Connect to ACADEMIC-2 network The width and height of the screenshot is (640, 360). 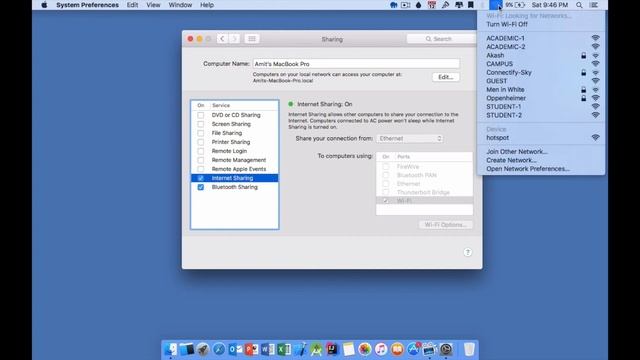541,47
